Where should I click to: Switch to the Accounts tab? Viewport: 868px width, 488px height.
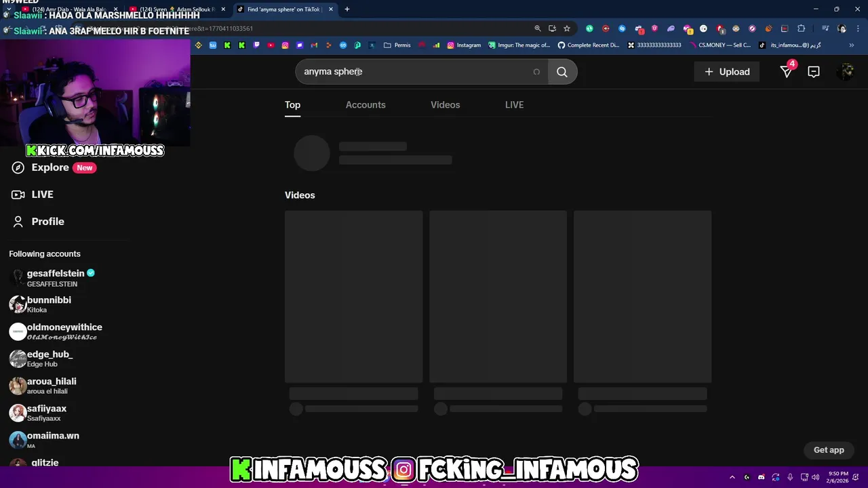pyautogui.click(x=366, y=104)
